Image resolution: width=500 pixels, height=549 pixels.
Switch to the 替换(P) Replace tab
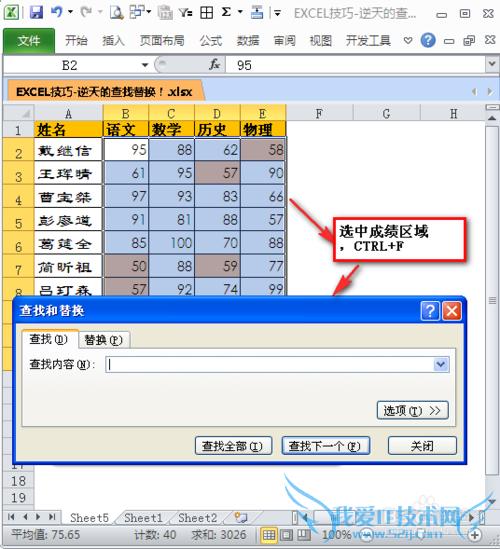104,340
